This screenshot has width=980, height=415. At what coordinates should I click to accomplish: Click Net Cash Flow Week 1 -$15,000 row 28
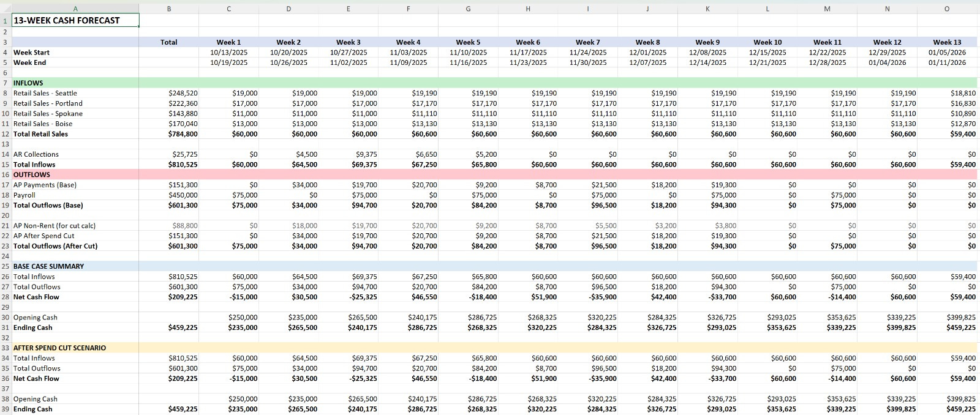coord(228,297)
